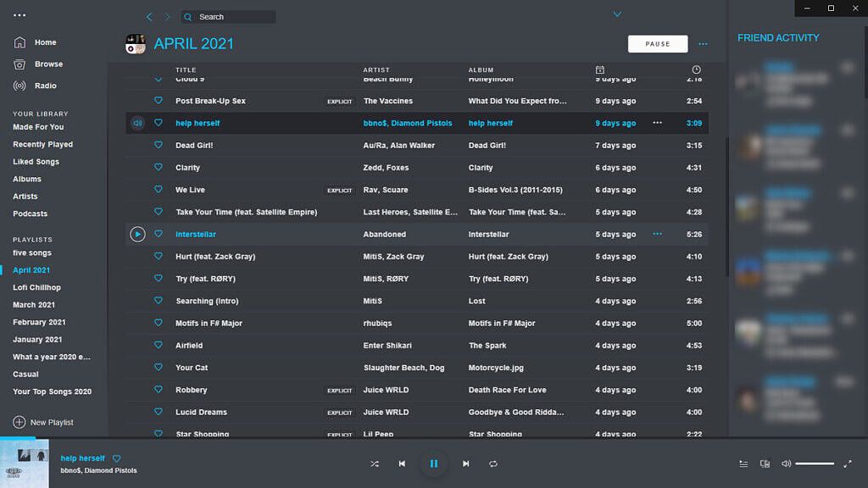Sort by the duration clock icon
The width and height of the screenshot is (868, 488).
pyautogui.click(x=696, y=69)
